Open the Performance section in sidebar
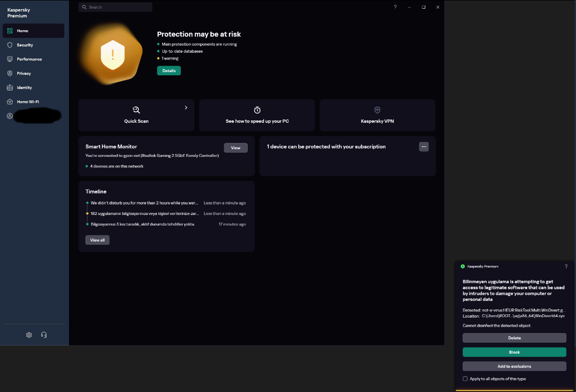Image resolution: width=576 pixels, height=392 pixels. [34, 59]
